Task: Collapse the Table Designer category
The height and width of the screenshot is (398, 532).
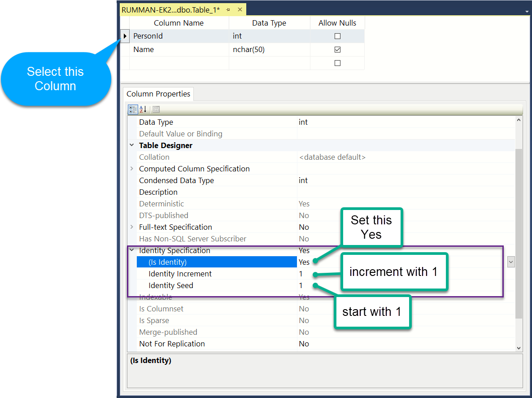Action: [x=132, y=145]
